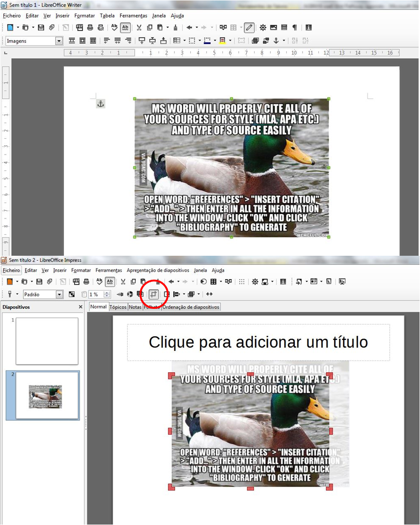Click the 'Clique para adicionar um título' placeholder
The image size is (420, 525).
(258, 342)
